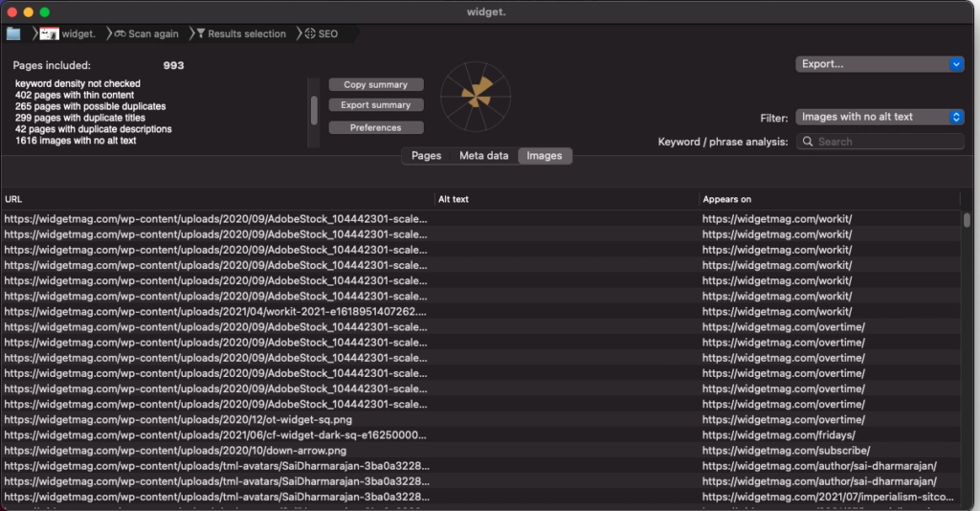Screen dimensions: 980x511
Task: Select the cf-widget-dark-sq image URL row
Action: click(215, 435)
